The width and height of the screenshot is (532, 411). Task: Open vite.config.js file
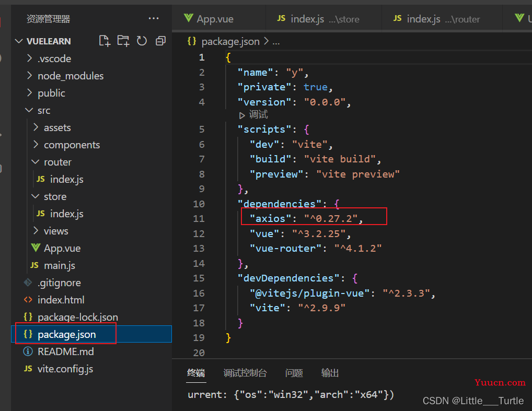click(x=65, y=369)
